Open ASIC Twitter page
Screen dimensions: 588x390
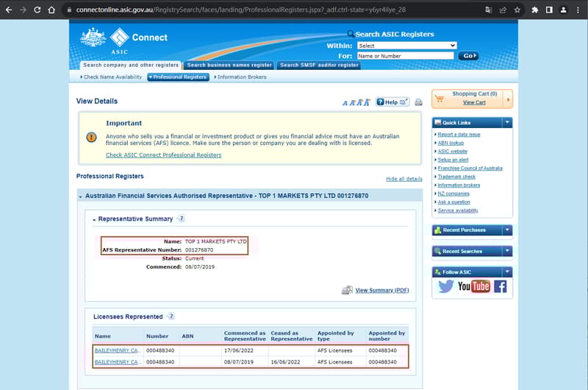(446, 286)
